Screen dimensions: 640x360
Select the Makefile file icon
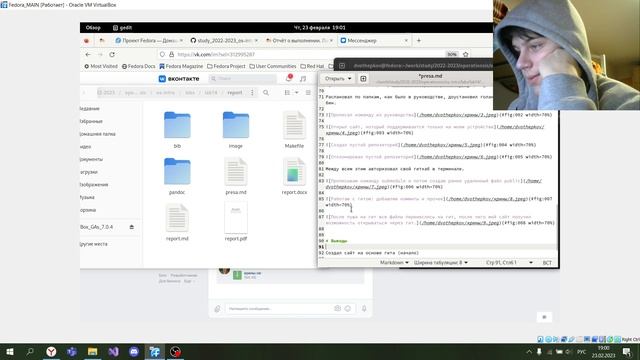click(294, 126)
